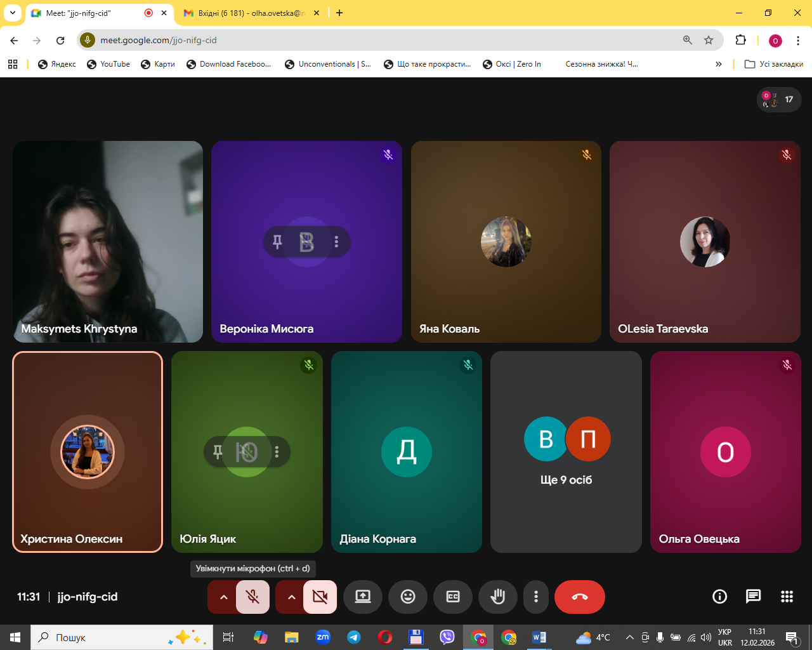Open Telegram from the Windows taskbar
The width and height of the screenshot is (812, 650).
[354, 637]
